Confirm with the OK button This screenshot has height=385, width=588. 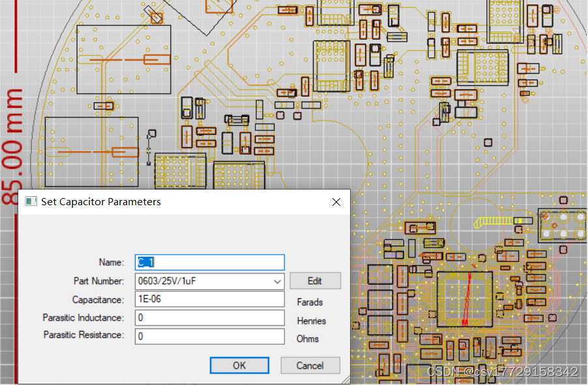coord(239,365)
